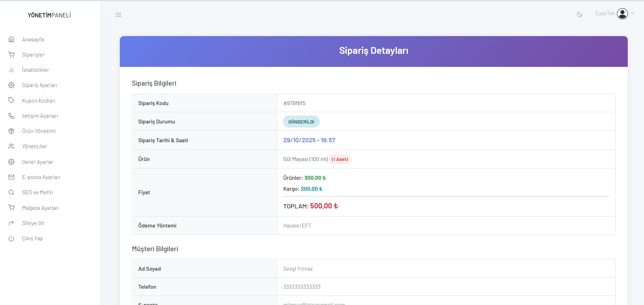Click the İstatistikler bar chart icon
The width and height of the screenshot is (644, 305).
[11, 70]
